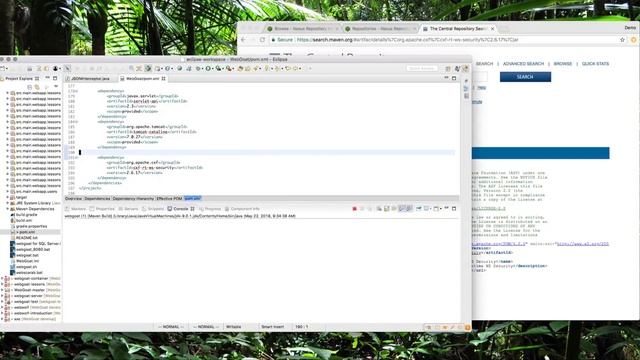Open the Progress view tab
The height and width of the screenshot is (360, 640).
(x=209, y=209)
